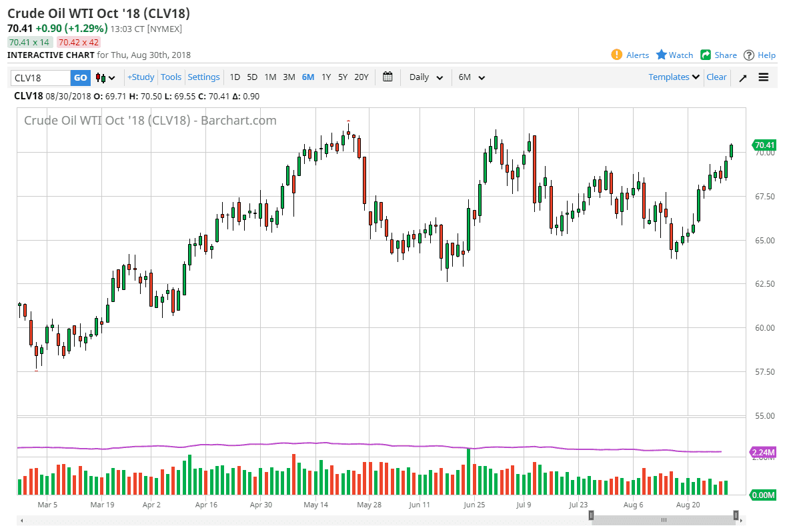Image resolution: width=787 pixels, height=532 pixels.
Task: Open the chart hamburger menu icon
Action: pyautogui.click(x=763, y=77)
